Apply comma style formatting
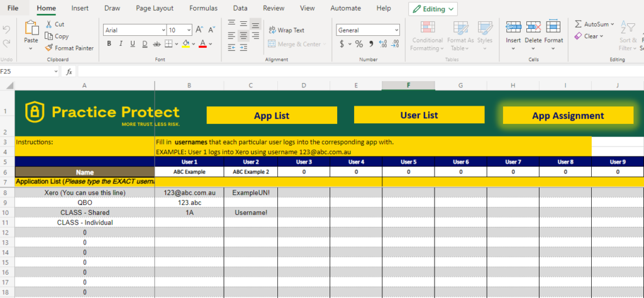 371,44
